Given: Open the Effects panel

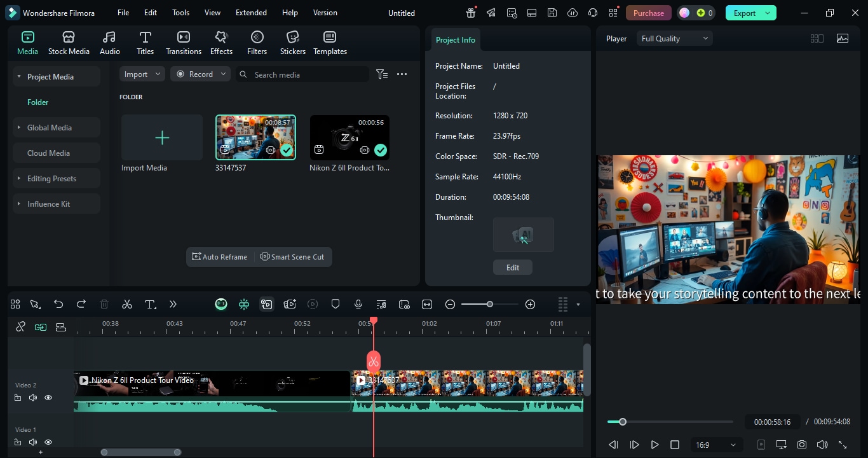Looking at the screenshot, I should pyautogui.click(x=221, y=43).
